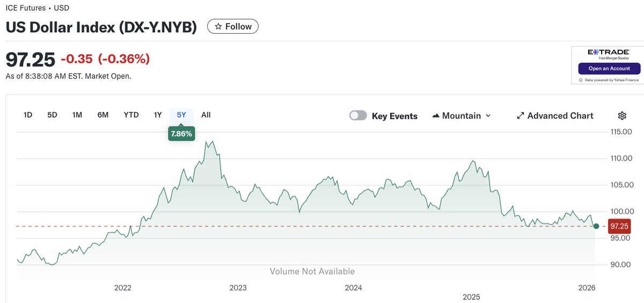Follow the US Dollar Index

pos(233,26)
